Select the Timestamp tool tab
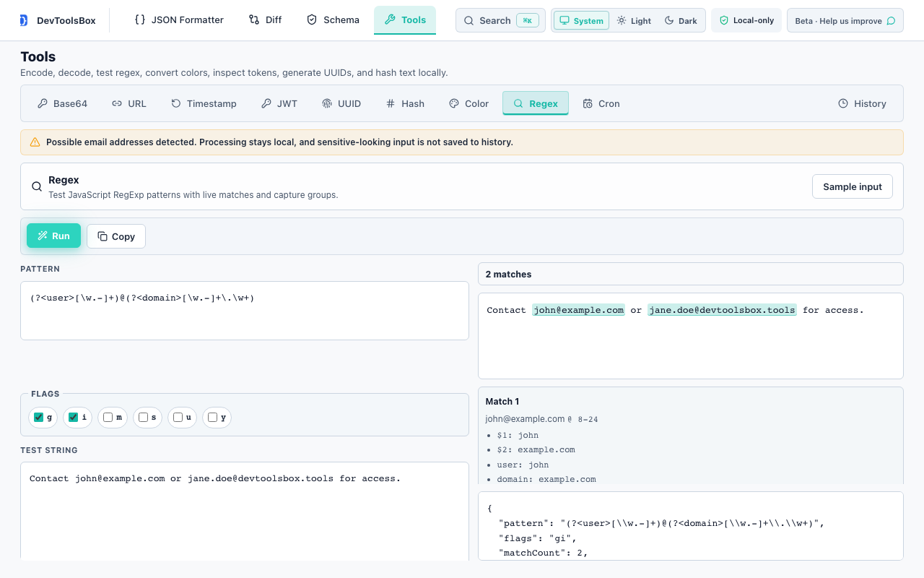This screenshot has width=924, height=578. pyautogui.click(x=204, y=103)
